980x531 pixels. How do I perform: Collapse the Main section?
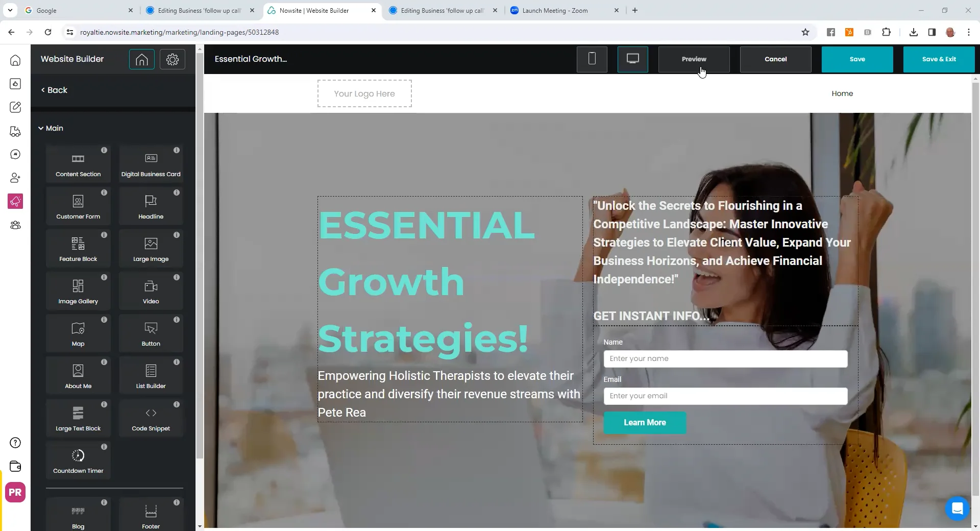tap(51, 128)
